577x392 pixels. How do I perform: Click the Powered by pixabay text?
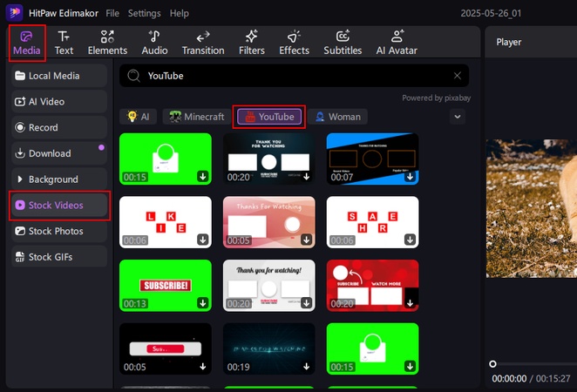(436, 98)
